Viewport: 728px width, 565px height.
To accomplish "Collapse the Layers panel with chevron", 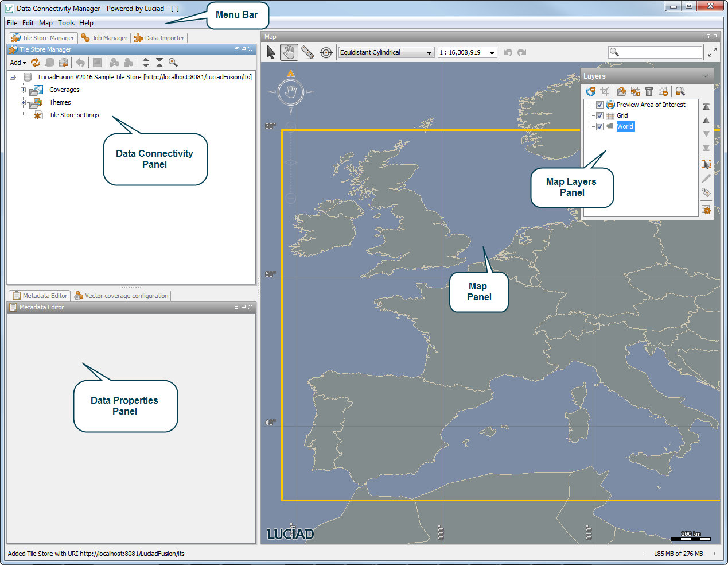I will pyautogui.click(x=706, y=76).
